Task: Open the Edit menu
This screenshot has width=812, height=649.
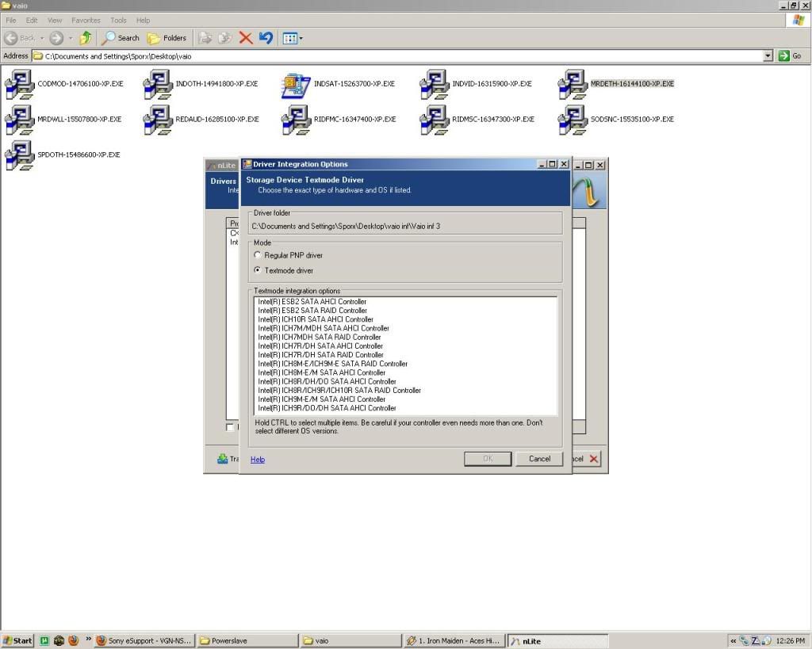Action: coord(32,20)
